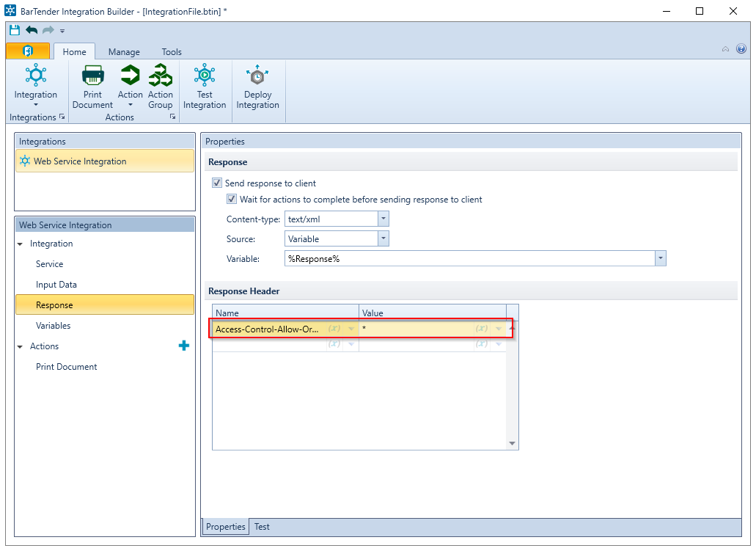Viewport: 756px width, 551px height.
Task: Click the Value column header
Action: point(433,313)
